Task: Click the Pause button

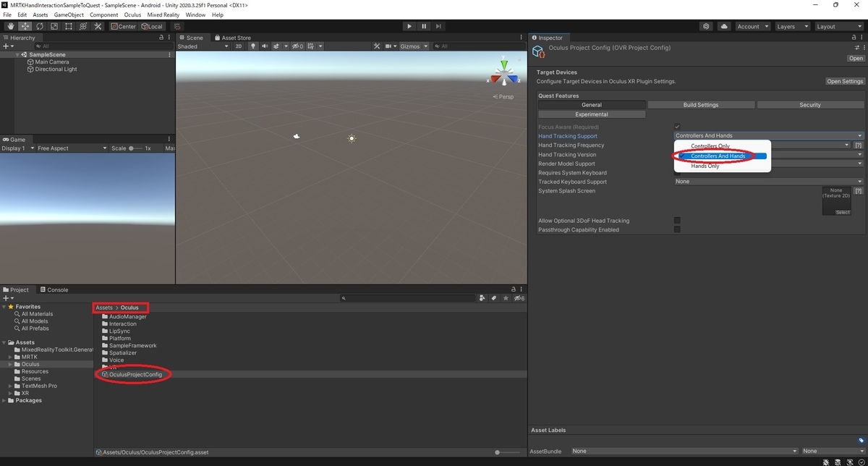Action: coord(425,26)
